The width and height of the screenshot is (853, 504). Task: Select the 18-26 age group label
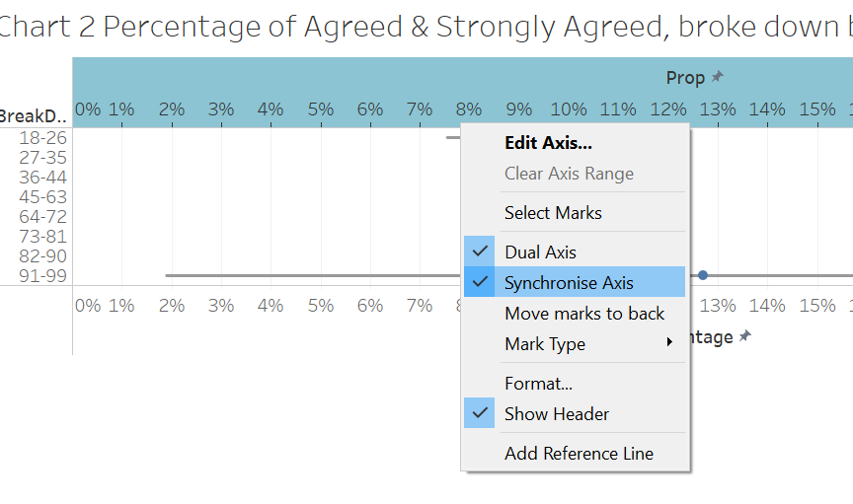[42, 138]
